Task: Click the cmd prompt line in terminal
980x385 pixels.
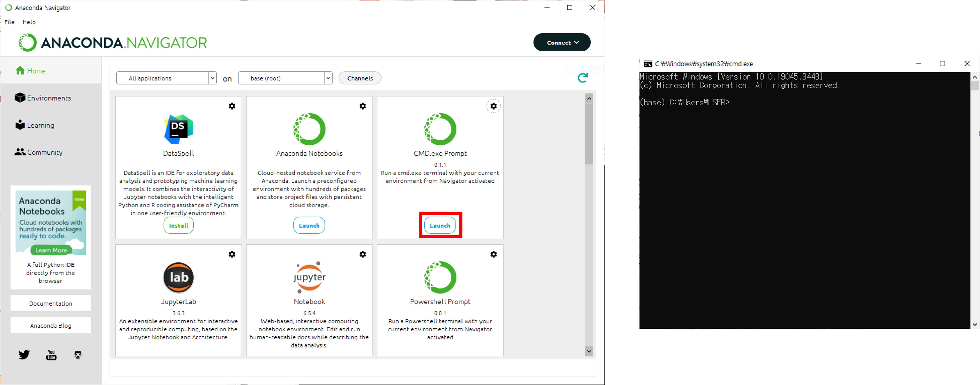Action: pos(684,102)
